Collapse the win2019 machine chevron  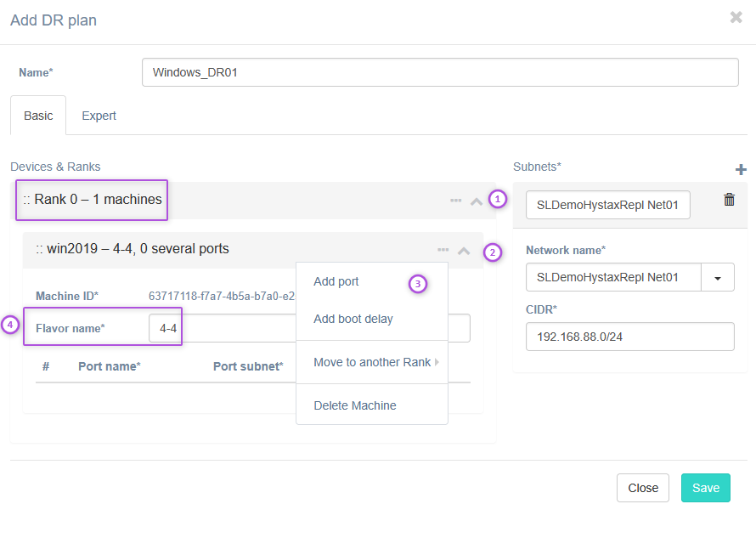(464, 251)
